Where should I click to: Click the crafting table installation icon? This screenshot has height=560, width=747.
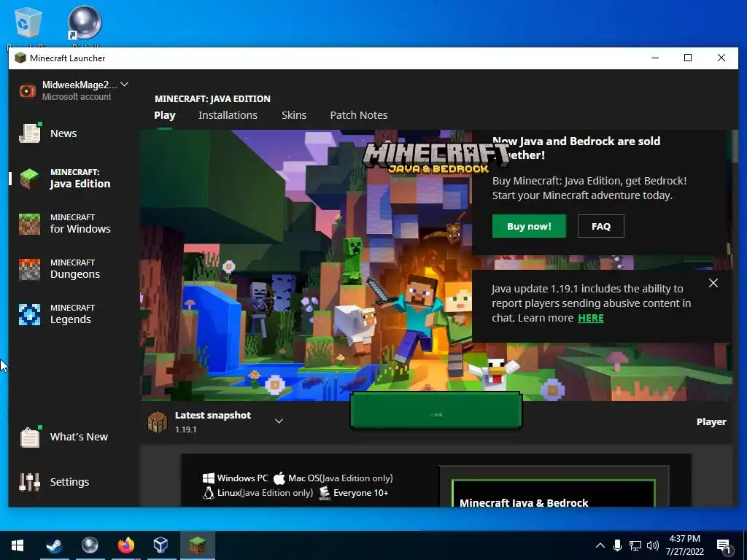158,421
